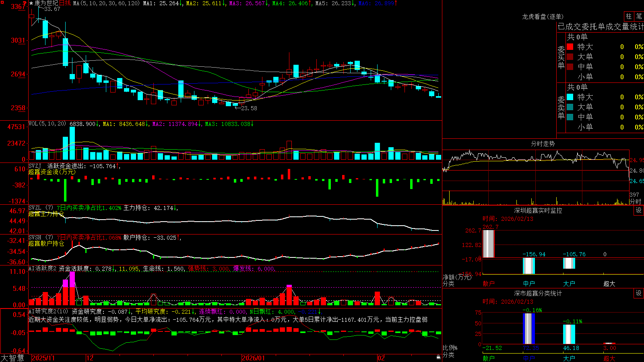The height and width of the screenshot is (362, 644).
Task: Click 时间: 2026/02/13 in 深市超赢分类统计
Action: point(508,301)
